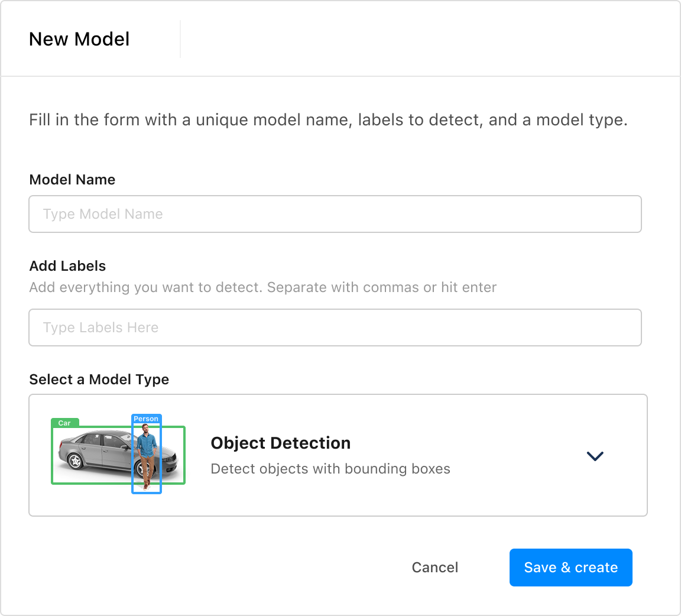Cancel the new model dialog
The width and height of the screenshot is (681, 616).
pos(434,568)
